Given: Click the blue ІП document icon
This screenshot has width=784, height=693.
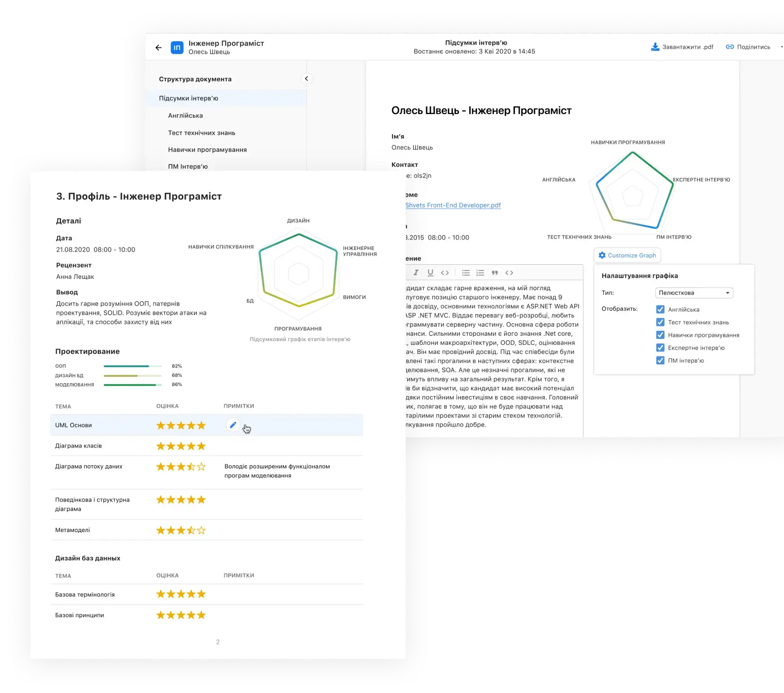Looking at the screenshot, I should point(177,47).
